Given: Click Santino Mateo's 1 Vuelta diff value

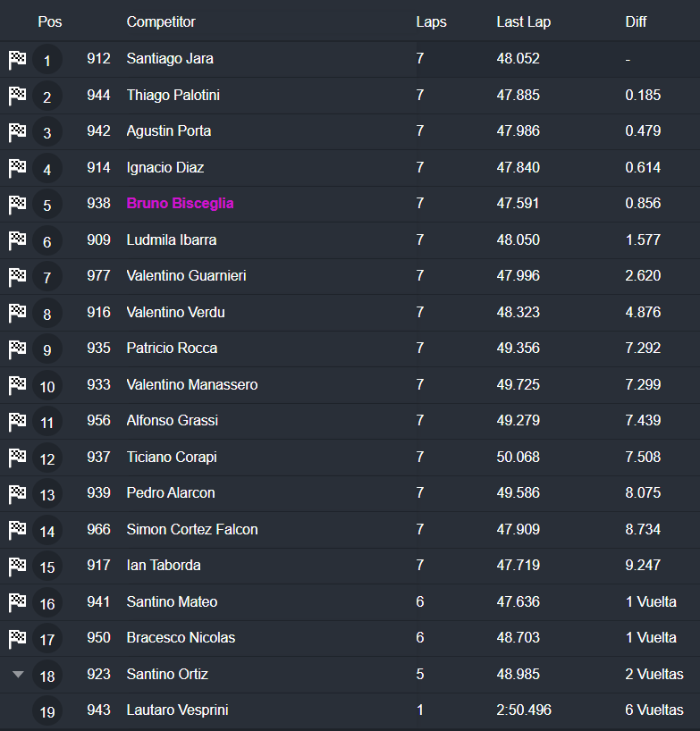Looking at the screenshot, I should point(651,601).
